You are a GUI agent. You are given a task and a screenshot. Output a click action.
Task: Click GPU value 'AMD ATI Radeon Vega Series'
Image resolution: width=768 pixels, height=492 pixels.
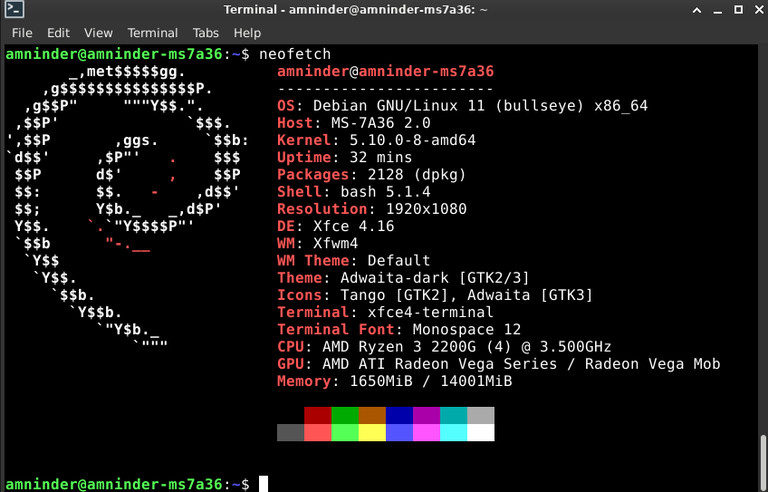point(440,364)
